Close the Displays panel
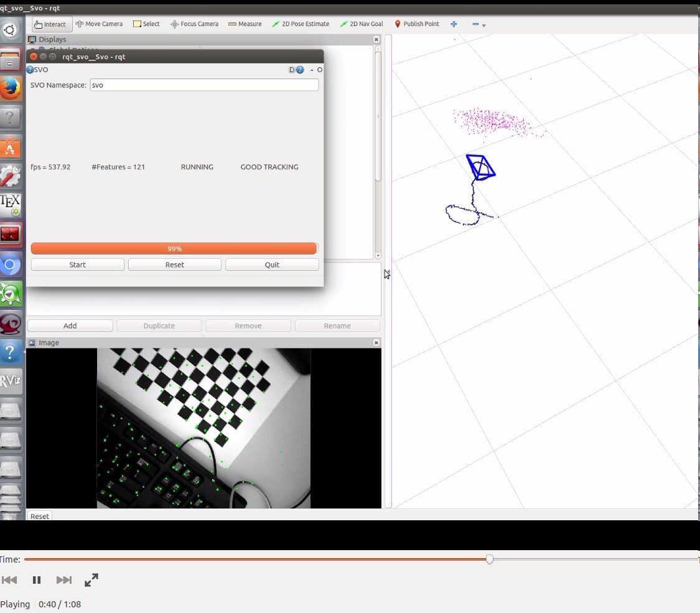 (376, 39)
